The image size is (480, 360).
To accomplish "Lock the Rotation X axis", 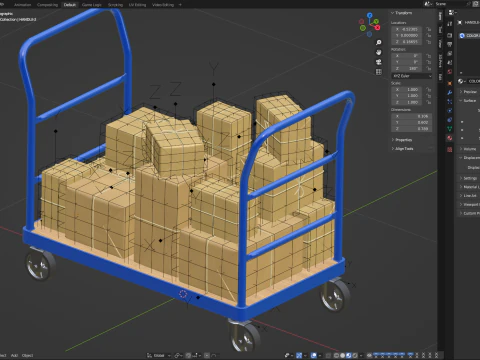I will [429, 56].
